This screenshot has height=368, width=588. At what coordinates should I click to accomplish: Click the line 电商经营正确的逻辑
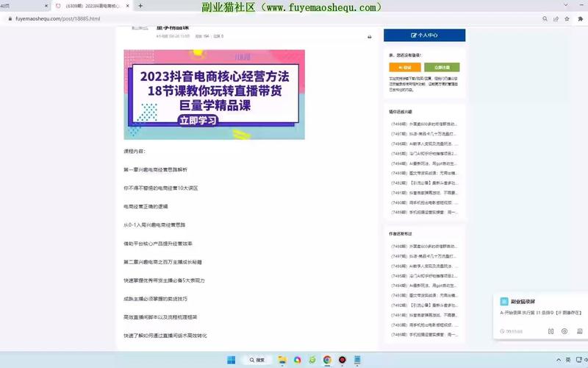point(146,207)
